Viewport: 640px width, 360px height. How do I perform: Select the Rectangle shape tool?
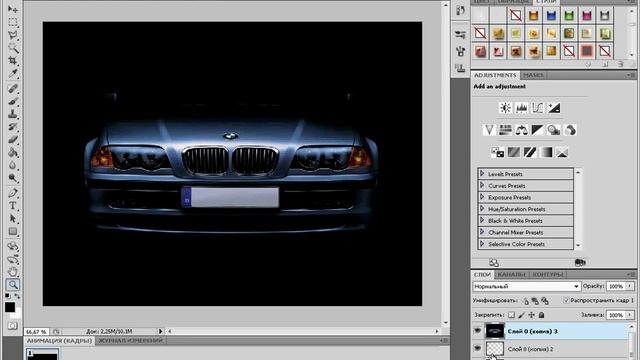tap(13, 231)
